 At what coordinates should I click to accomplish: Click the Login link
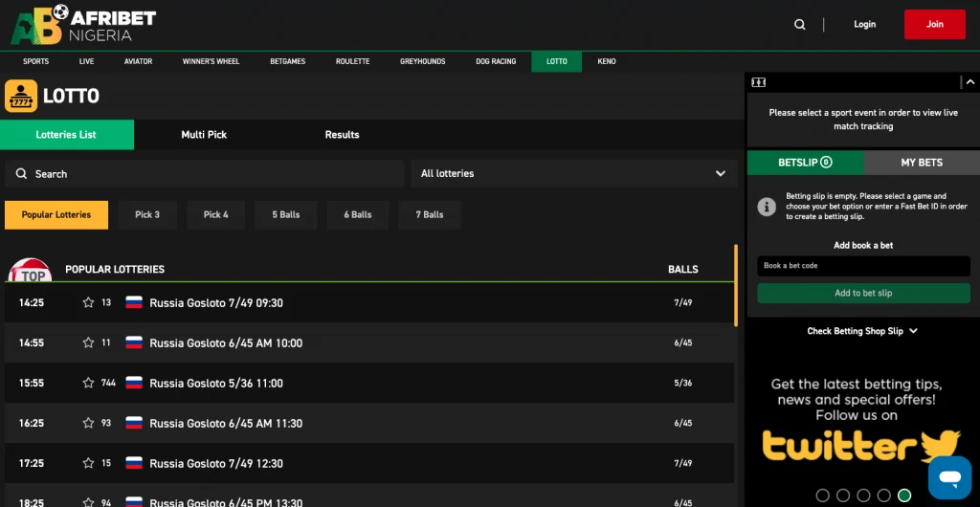coord(864,25)
